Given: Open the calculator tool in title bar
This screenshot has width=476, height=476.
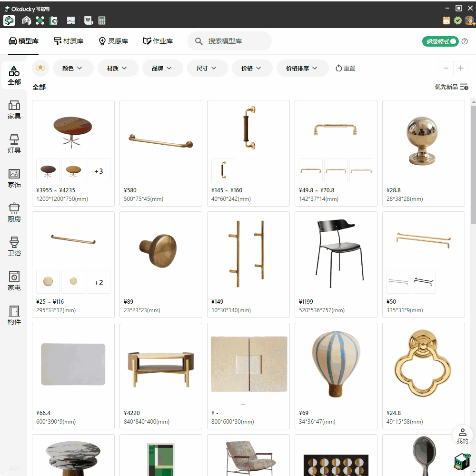Looking at the screenshot, I should (102, 20).
